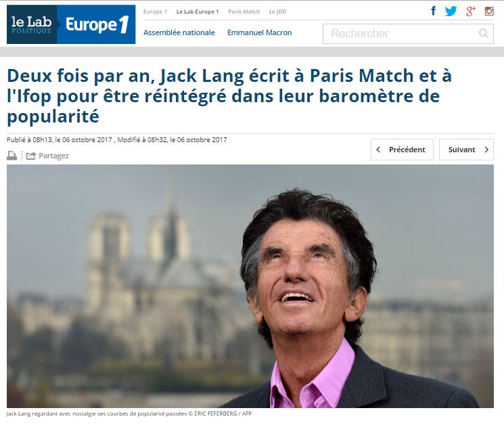
Task: Click the search magnifier icon
Action: click(484, 33)
